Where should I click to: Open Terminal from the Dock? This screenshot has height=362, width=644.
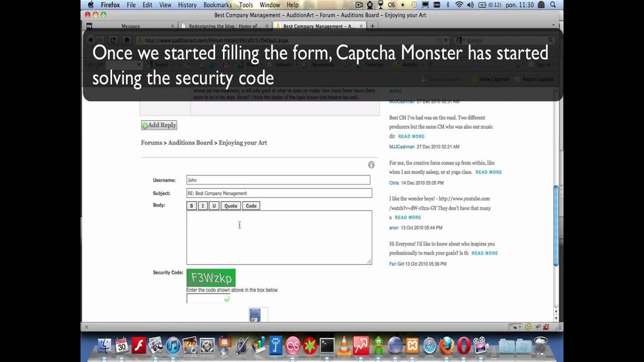click(x=327, y=345)
